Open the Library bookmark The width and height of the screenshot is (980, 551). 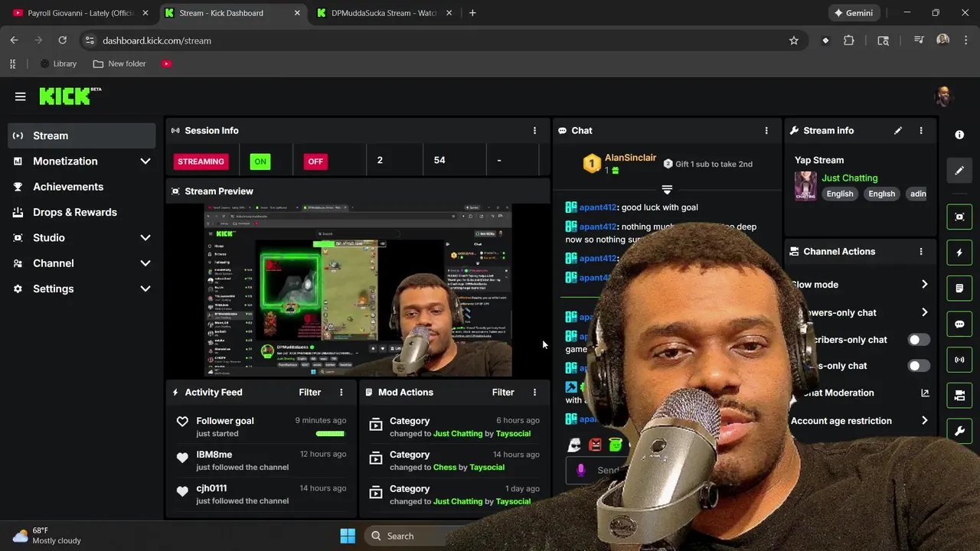tap(58, 64)
